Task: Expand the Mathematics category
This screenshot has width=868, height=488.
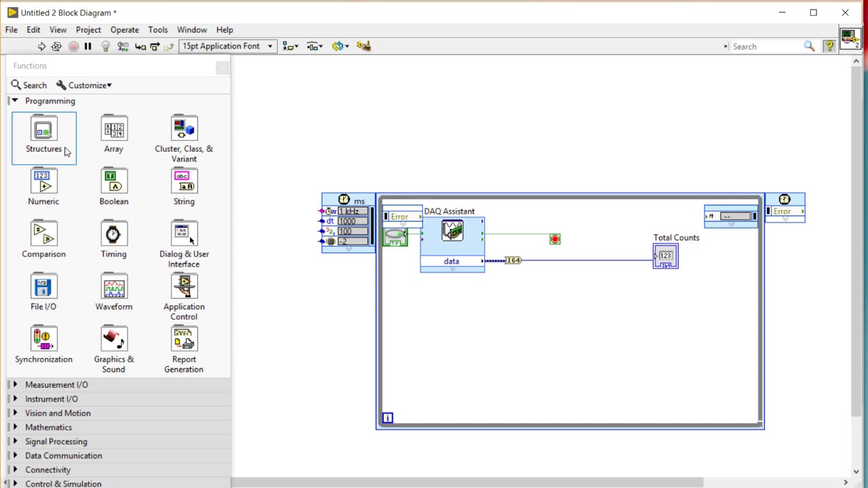Action: point(15,428)
